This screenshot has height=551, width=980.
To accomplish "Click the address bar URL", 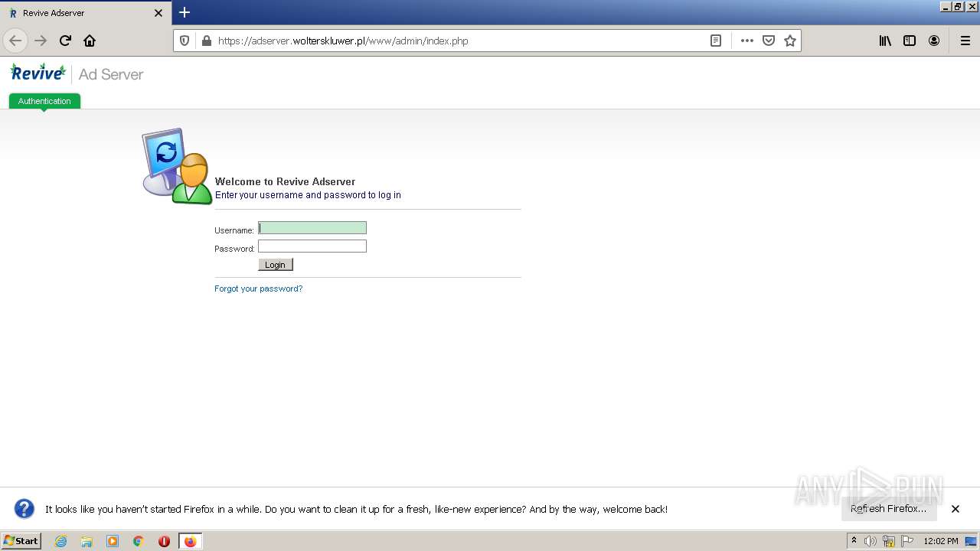I will 343,41.
